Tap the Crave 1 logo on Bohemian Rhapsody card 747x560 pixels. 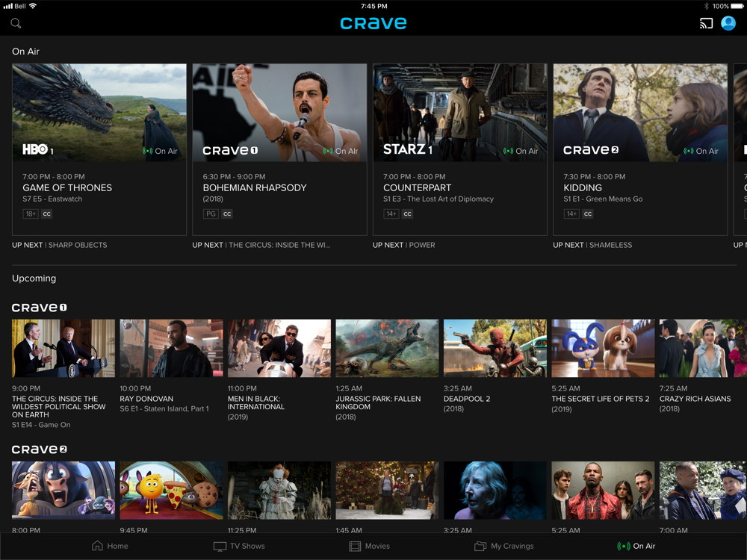(230, 151)
